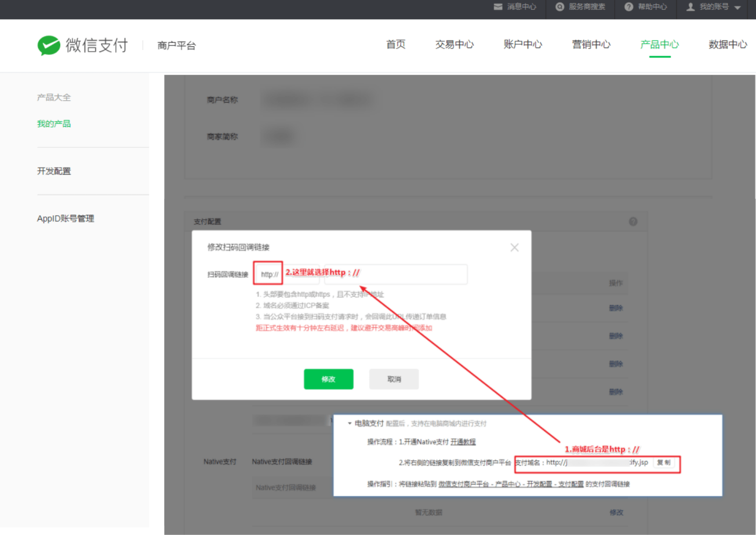756x535 pixels.
Task: Select 产品大全 in the sidebar
Action: coord(54,97)
